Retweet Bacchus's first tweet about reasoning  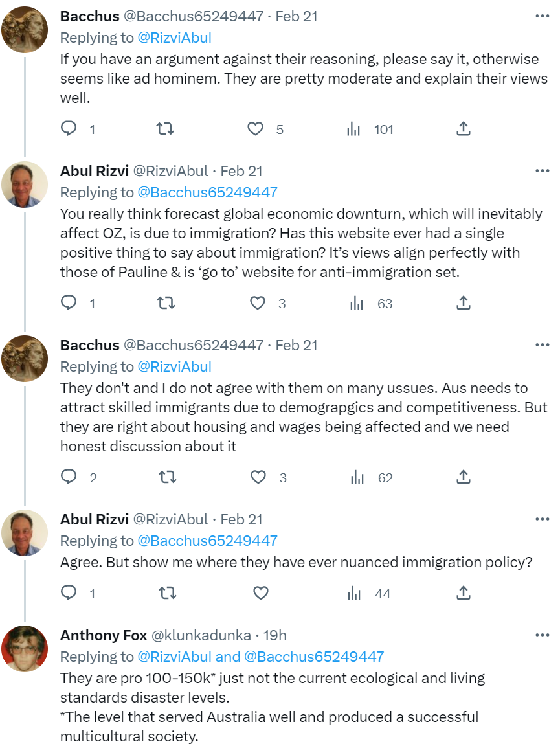[x=166, y=129]
